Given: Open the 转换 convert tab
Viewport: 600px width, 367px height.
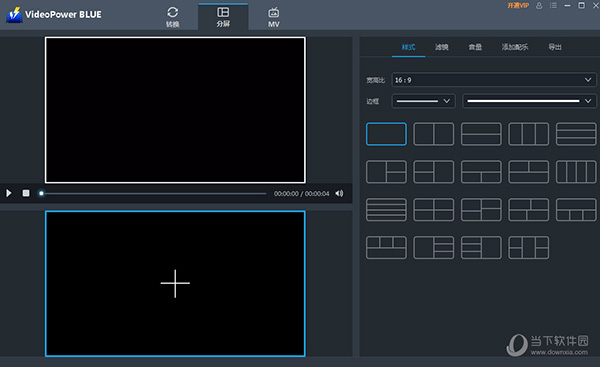Looking at the screenshot, I should [x=173, y=17].
